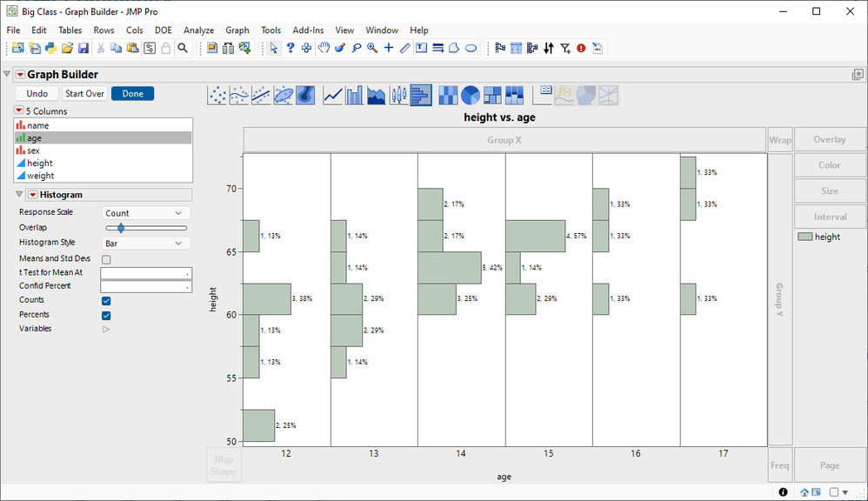This screenshot has height=501, width=868.
Task: Open the Graph menu
Action: click(x=237, y=30)
